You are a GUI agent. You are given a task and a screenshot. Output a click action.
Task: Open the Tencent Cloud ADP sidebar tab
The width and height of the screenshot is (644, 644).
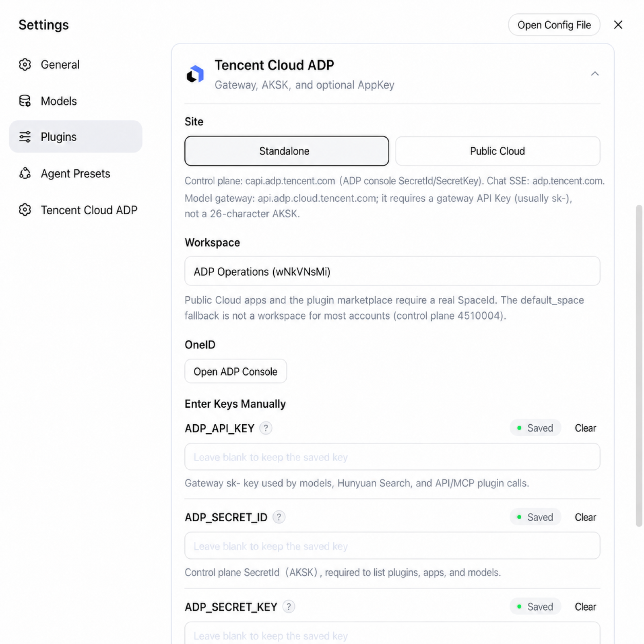[76, 210]
